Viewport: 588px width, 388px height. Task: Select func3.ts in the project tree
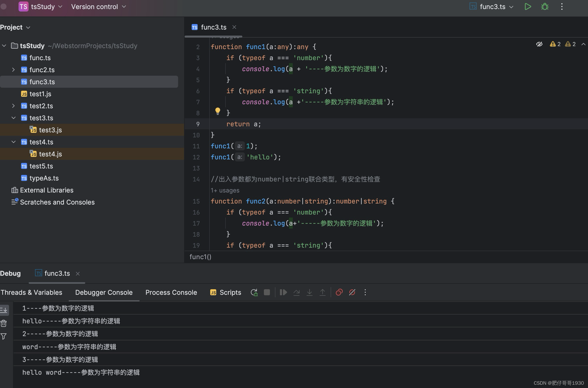click(89, 82)
